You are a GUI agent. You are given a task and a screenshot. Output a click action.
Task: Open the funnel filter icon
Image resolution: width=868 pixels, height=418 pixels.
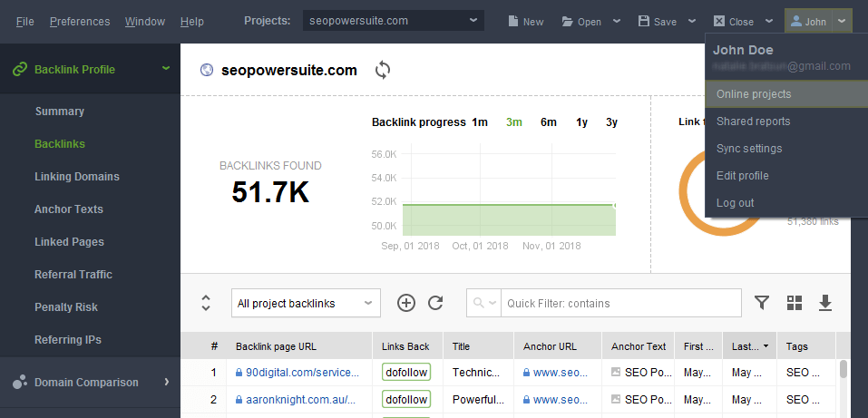point(762,303)
